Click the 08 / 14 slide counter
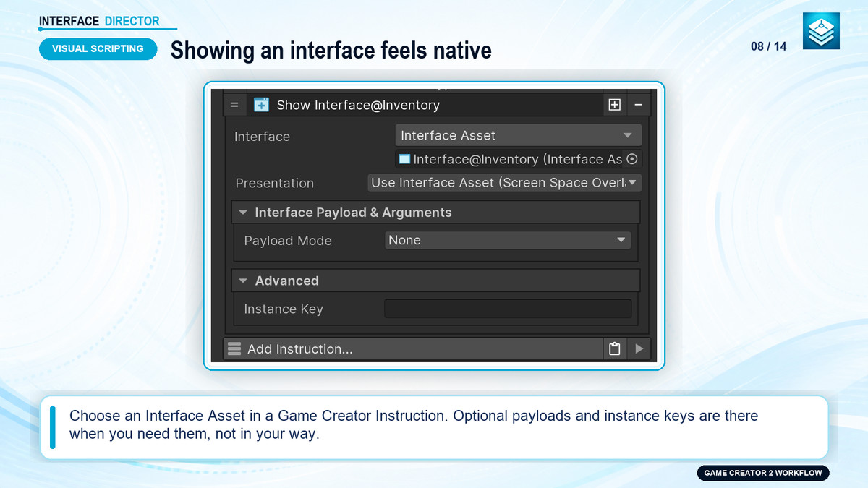 coord(768,47)
